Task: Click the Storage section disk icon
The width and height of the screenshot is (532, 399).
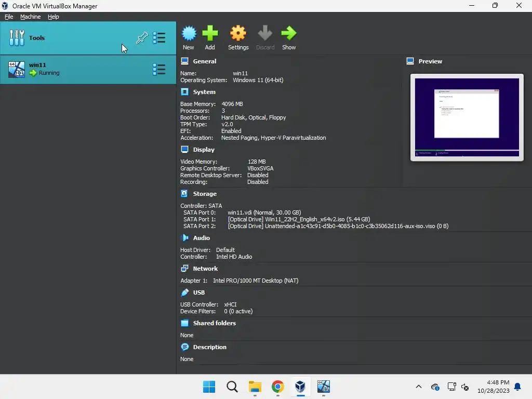Action: click(x=184, y=193)
